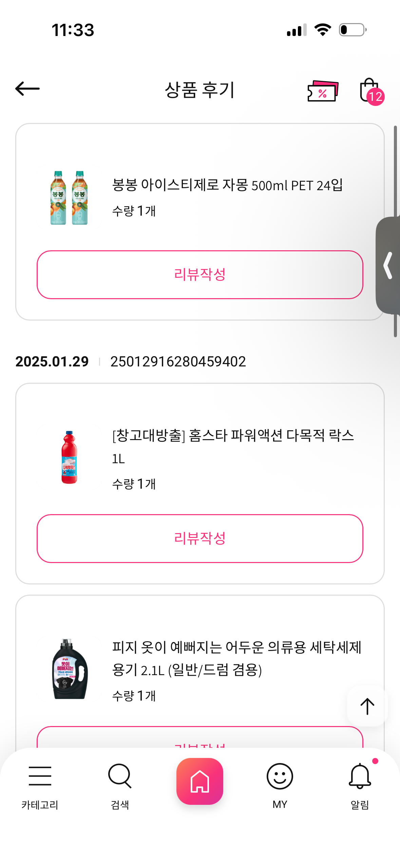Open the 피지 black detergent thumbnail

69,669
